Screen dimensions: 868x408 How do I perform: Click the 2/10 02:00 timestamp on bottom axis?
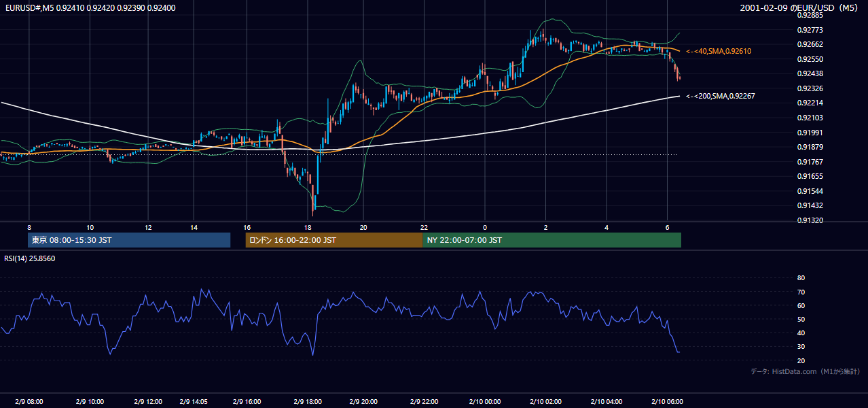[x=546, y=401]
